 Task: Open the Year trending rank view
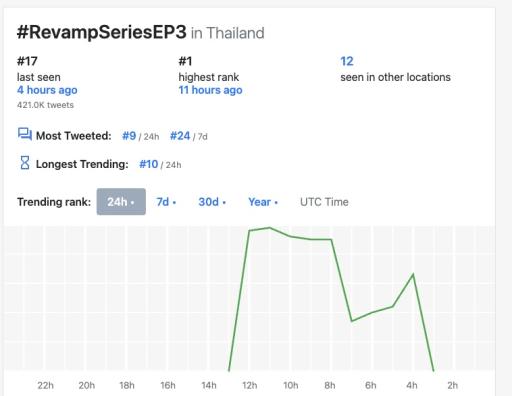(x=263, y=202)
